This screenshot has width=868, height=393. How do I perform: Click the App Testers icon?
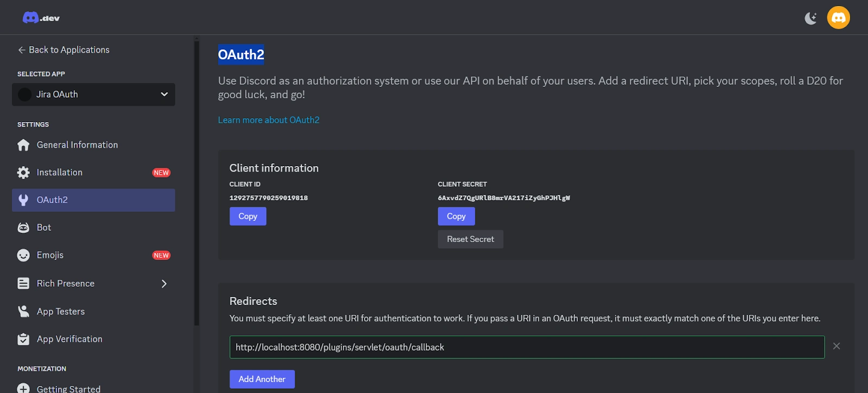23,311
